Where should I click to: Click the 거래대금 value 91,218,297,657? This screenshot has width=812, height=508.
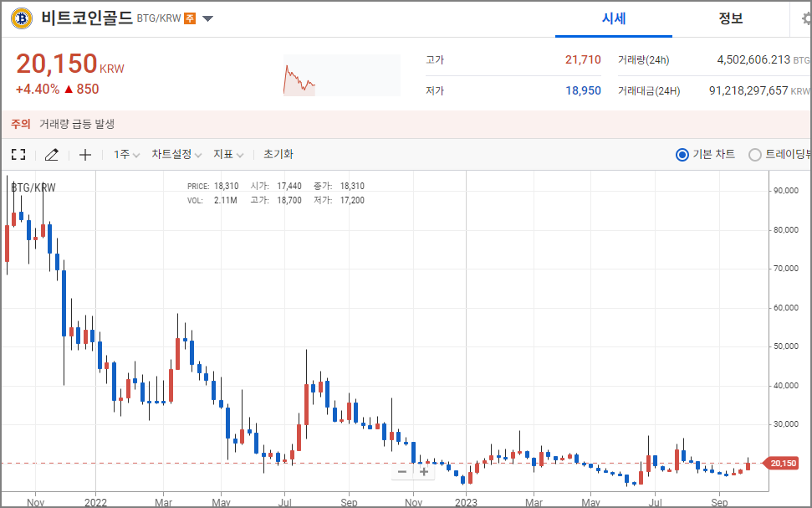[x=748, y=90]
